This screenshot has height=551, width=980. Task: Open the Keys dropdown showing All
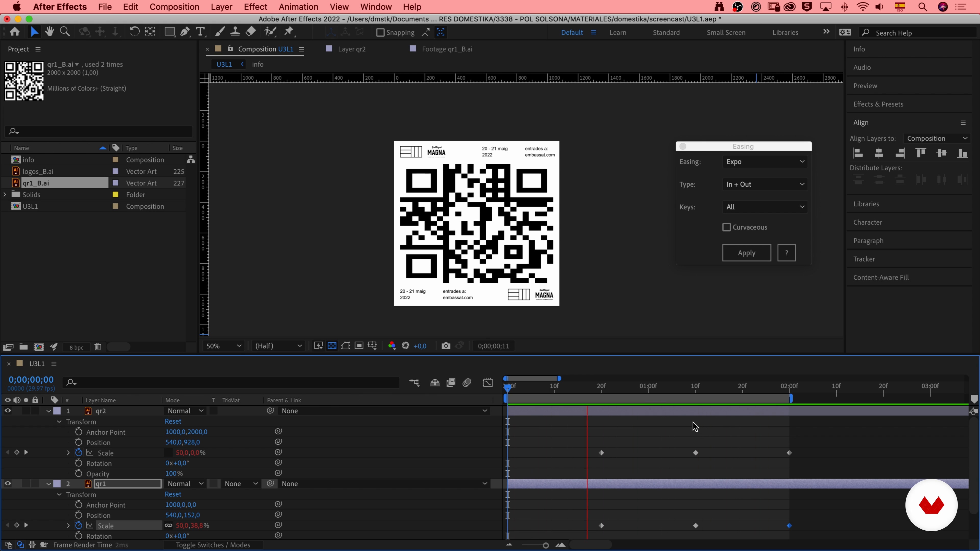click(765, 207)
